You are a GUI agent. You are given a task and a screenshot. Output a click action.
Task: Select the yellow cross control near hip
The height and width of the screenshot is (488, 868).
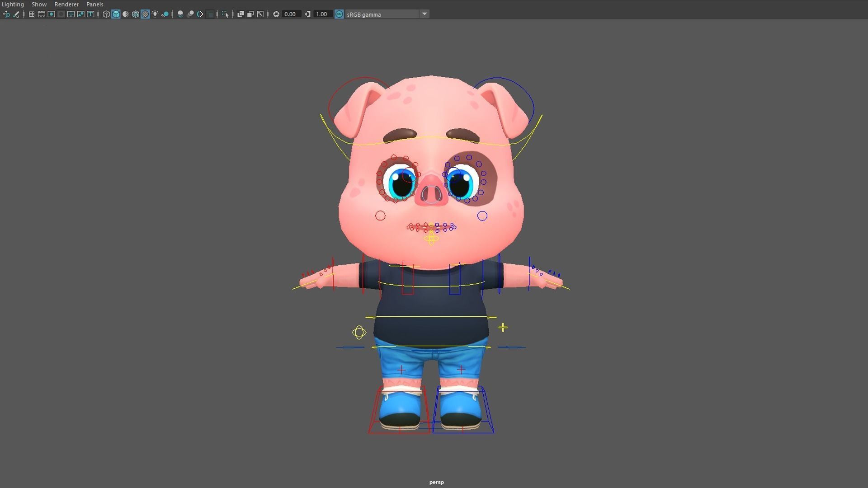pyautogui.click(x=503, y=327)
